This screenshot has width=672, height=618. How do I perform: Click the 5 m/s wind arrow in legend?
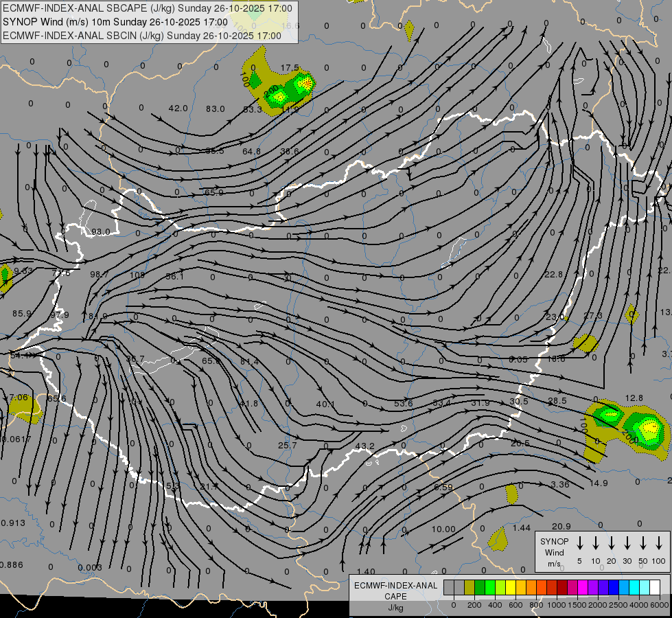(579, 543)
